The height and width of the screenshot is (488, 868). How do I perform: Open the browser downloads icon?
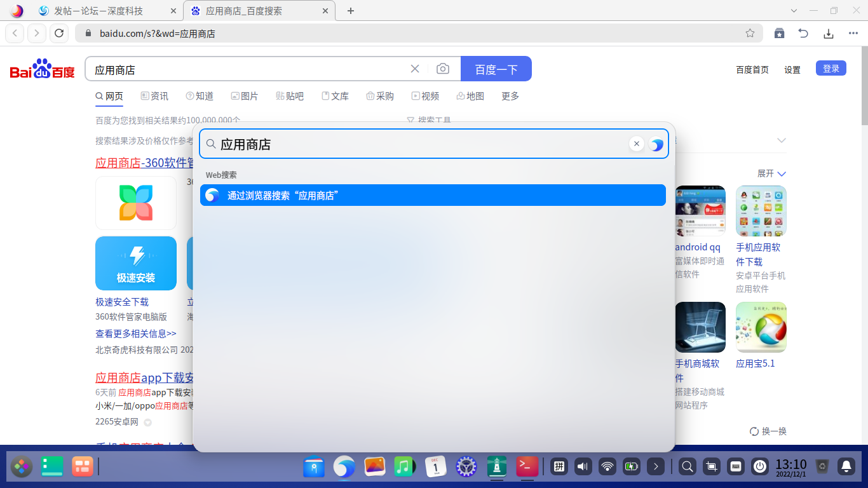(828, 33)
